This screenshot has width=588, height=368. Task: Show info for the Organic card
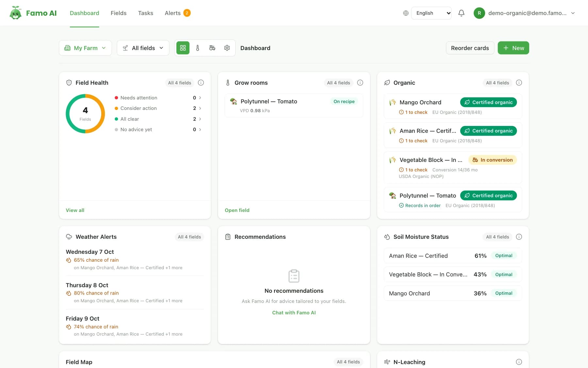point(519,83)
